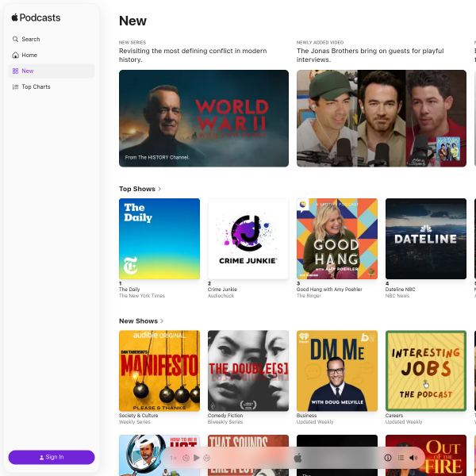The image size is (476, 476).
Task: Click the 'New Shows' heading
Action: [x=138, y=321]
